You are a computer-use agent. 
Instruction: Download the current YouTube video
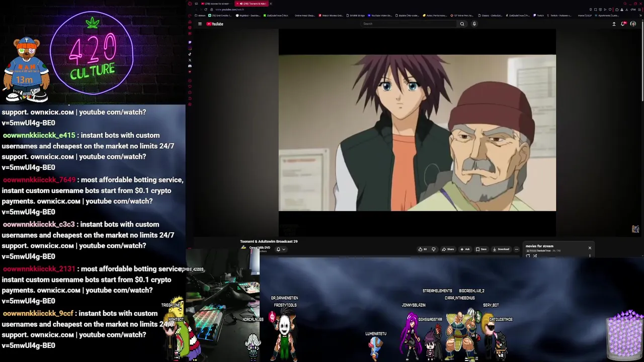(501, 249)
